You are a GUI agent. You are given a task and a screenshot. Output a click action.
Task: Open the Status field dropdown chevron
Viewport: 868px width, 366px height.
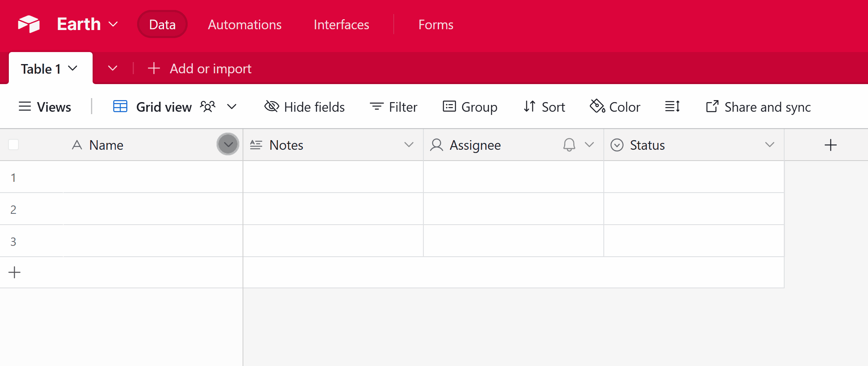[769, 145]
